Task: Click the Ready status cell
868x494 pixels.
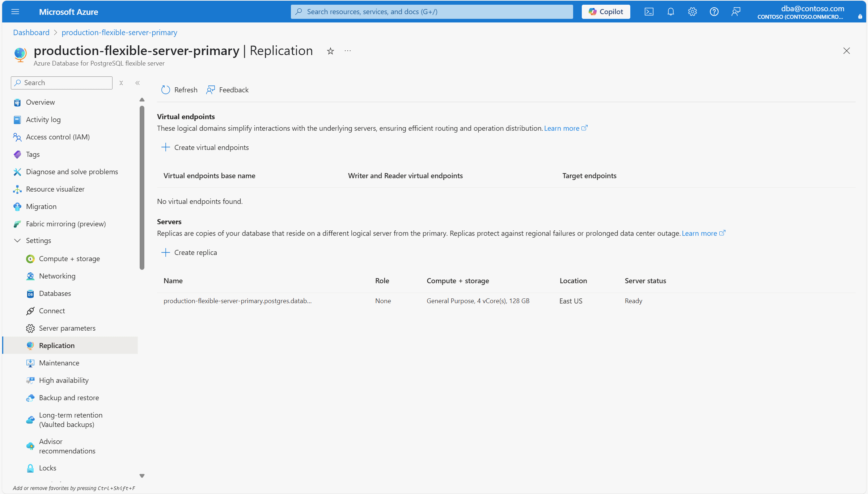Action: point(633,301)
